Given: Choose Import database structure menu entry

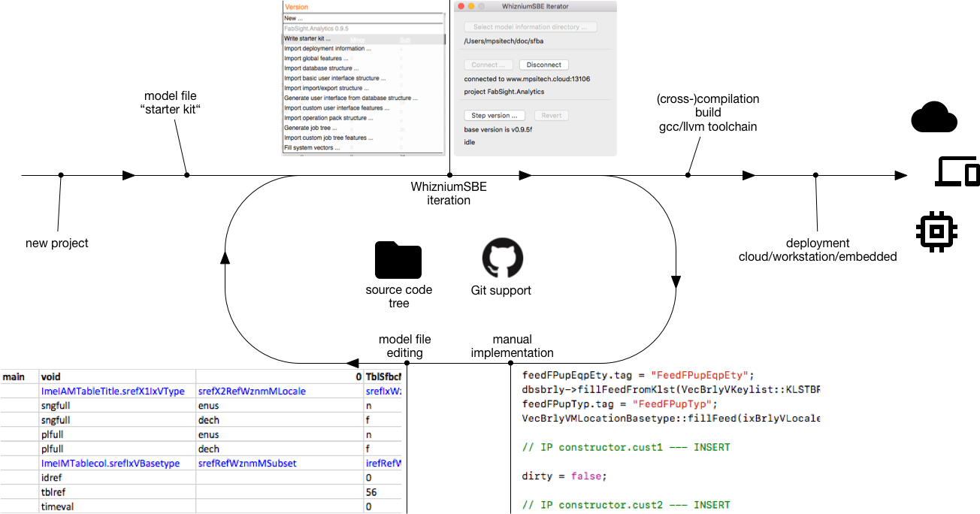Looking at the screenshot, I should [x=364, y=68].
